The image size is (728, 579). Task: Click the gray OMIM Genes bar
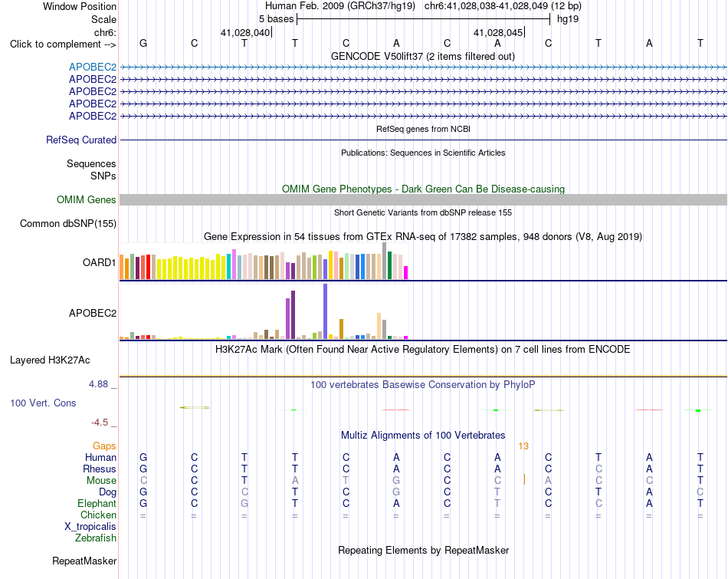tap(423, 200)
